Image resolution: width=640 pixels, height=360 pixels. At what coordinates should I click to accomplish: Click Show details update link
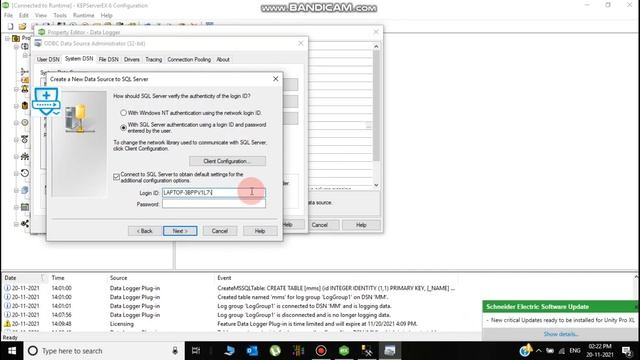click(560, 334)
